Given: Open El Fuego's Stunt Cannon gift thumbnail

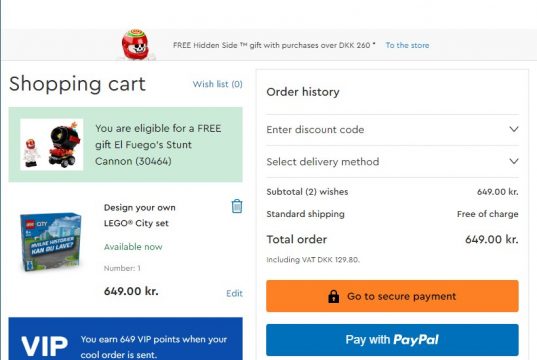Looking at the screenshot, I should click(51, 145).
